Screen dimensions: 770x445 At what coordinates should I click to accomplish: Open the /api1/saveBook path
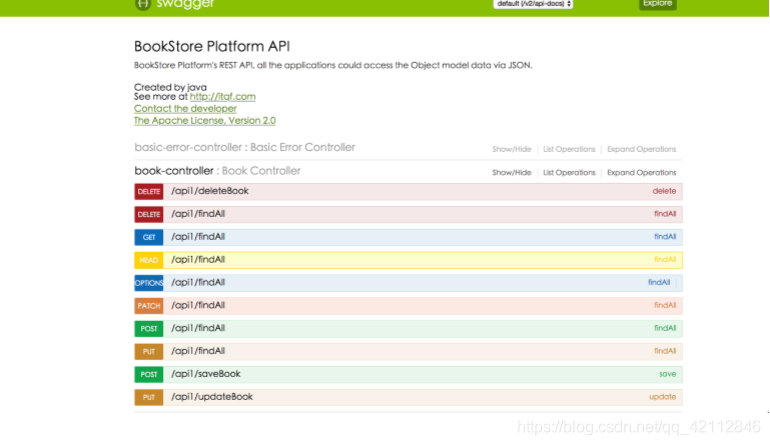[206, 374]
